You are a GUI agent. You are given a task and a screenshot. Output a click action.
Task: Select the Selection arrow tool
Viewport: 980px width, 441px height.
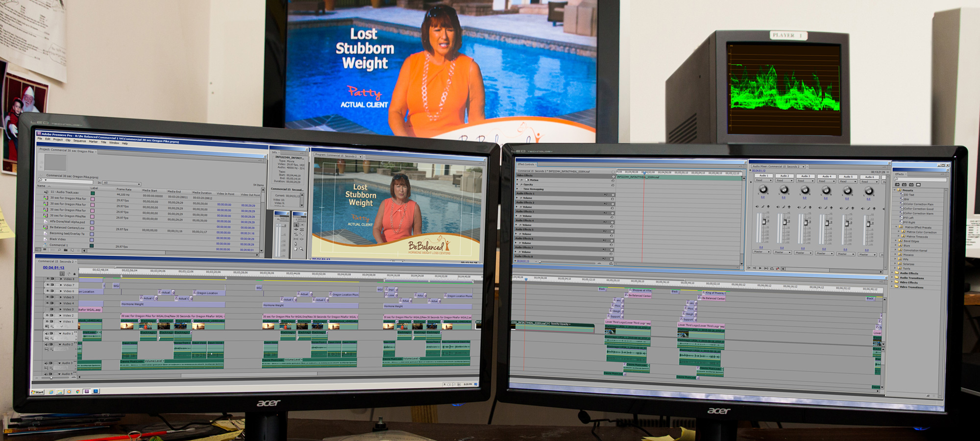click(x=296, y=224)
